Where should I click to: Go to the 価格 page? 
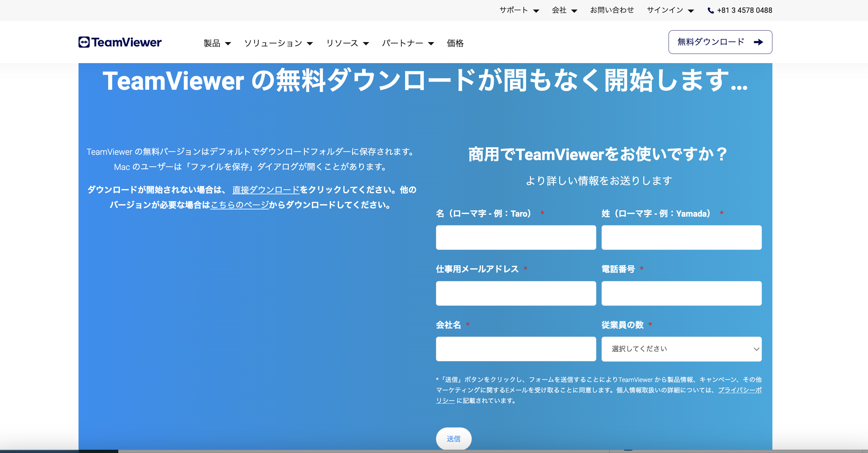455,43
